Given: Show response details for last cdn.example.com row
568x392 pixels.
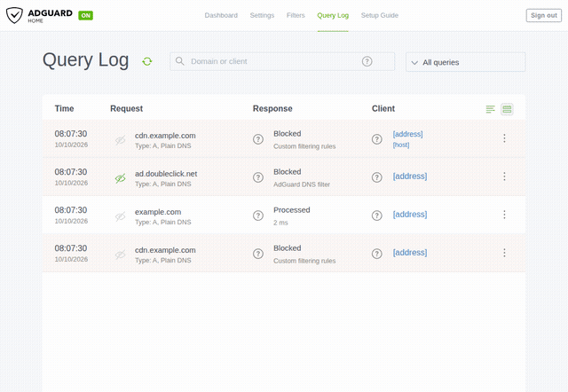Looking at the screenshot, I should (x=258, y=254).
